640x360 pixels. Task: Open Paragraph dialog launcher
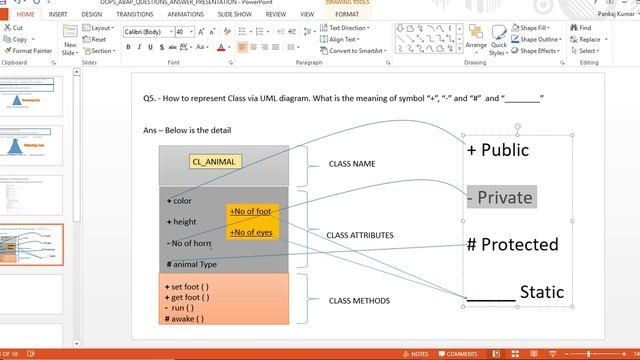388,63
